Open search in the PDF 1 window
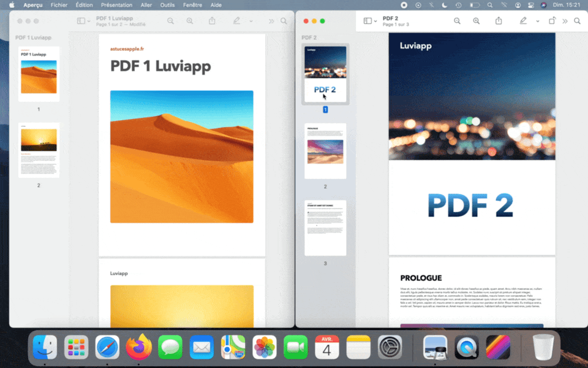 [x=284, y=20]
